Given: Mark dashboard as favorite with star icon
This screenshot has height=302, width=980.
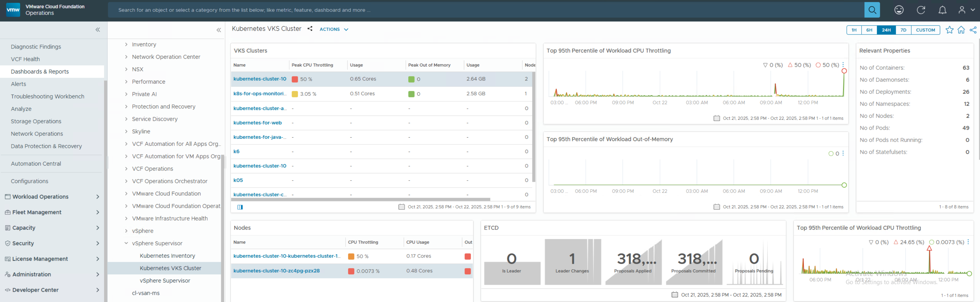Looking at the screenshot, I should tap(949, 30).
